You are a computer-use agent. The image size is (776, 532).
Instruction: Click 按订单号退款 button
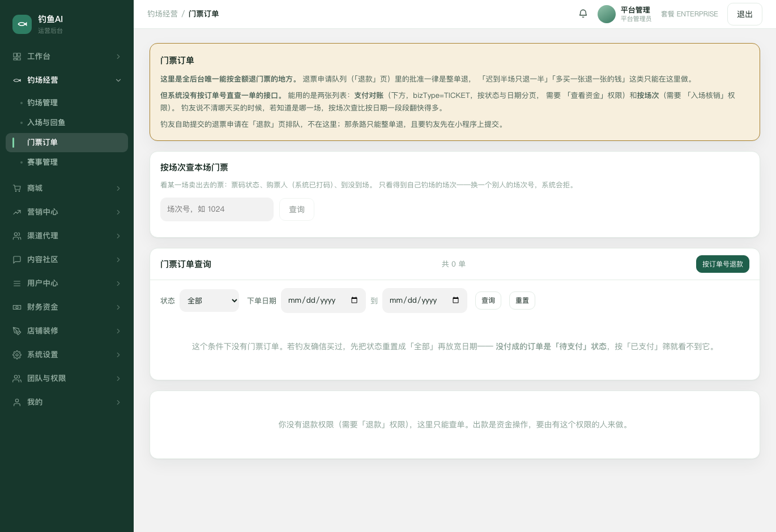tap(723, 264)
